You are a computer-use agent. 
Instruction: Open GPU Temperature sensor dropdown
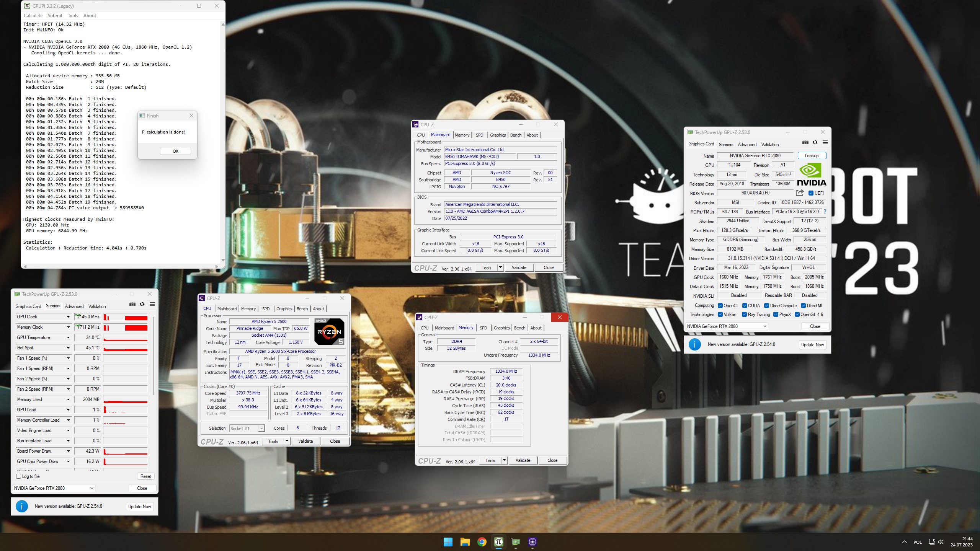tap(68, 337)
